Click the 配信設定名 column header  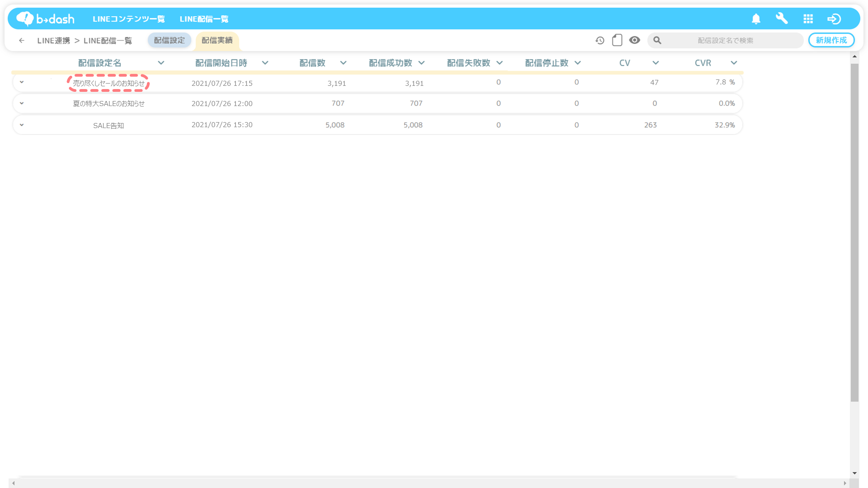(100, 63)
